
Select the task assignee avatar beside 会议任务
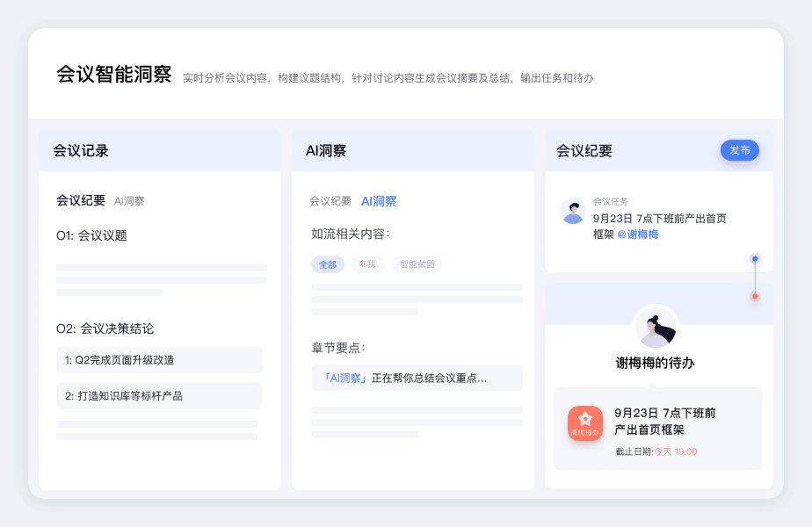tap(573, 211)
